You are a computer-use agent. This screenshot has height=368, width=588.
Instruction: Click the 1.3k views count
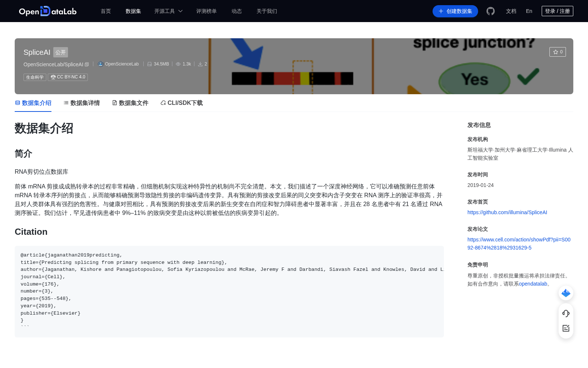pyautogui.click(x=187, y=64)
